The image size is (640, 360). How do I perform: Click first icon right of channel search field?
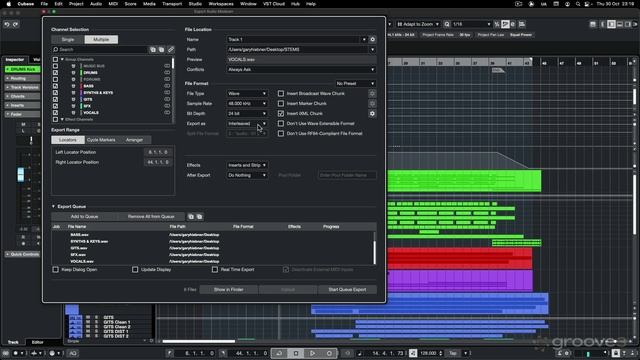(x=153, y=49)
